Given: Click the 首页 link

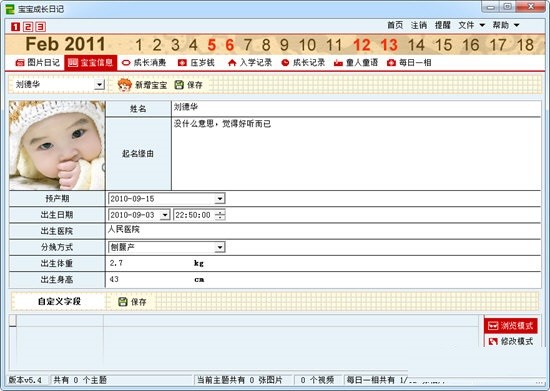Looking at the screenshot, I should pyautogui.click(x=395, y=25).
